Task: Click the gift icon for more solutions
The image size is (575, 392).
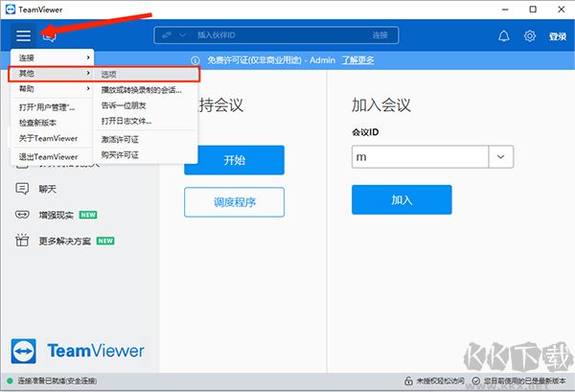Action: (x=22, y=241)
